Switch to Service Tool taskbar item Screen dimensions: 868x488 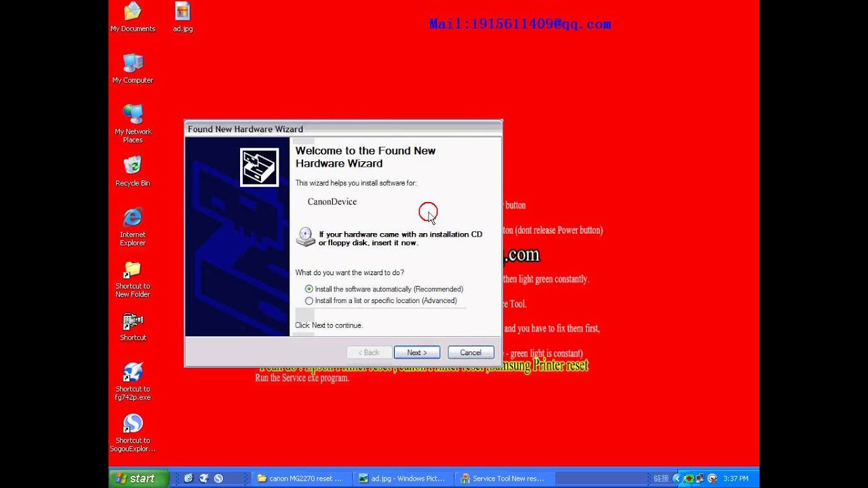[x=504, y=479]
